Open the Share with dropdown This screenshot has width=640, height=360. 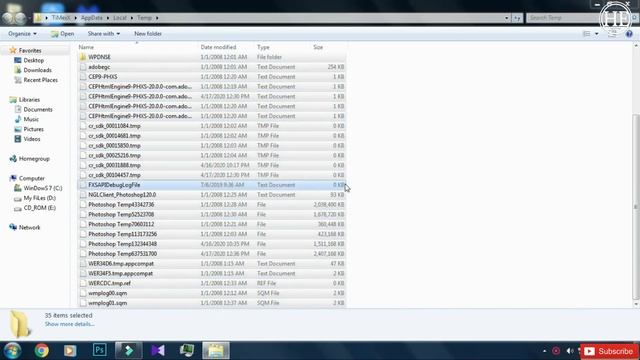104,34
